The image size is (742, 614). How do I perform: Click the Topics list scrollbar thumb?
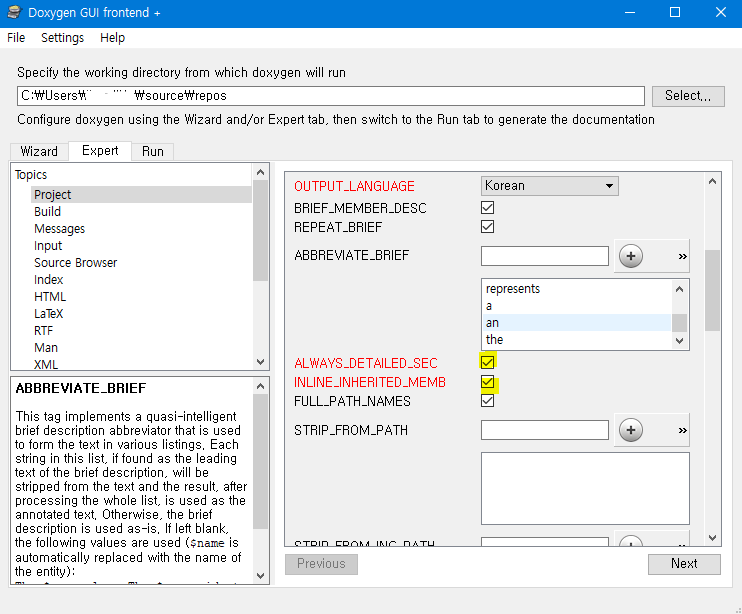click(x=260, y=230)
